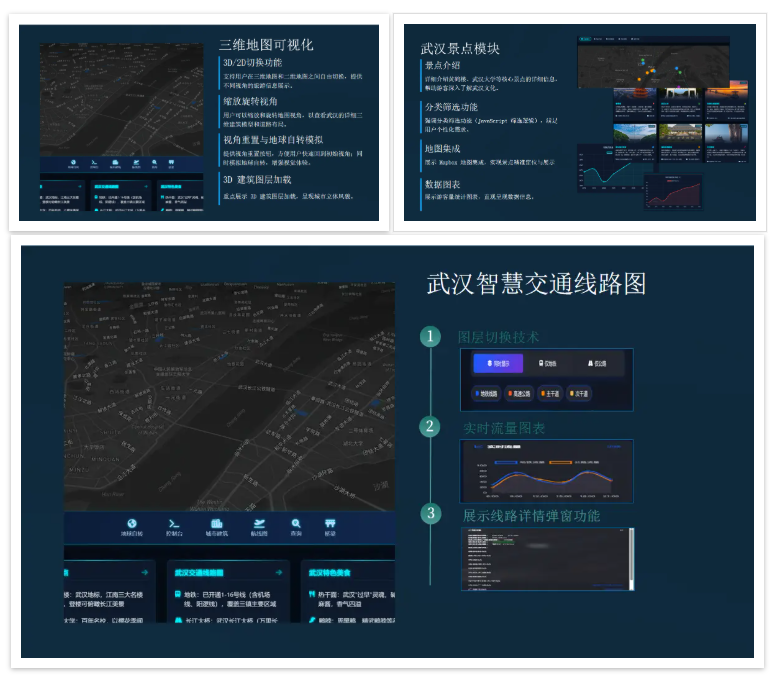Click the 武汉智慧交通线路图 slide title

[536, 284]
